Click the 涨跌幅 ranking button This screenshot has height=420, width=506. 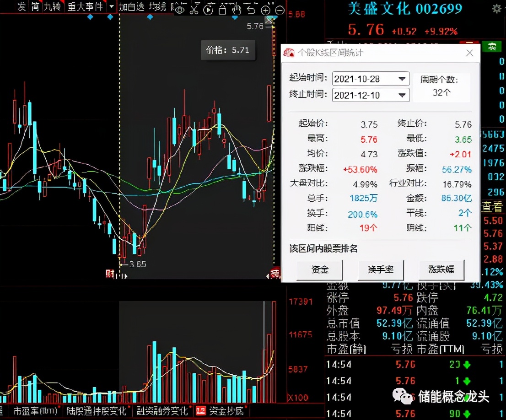(441, 269)
